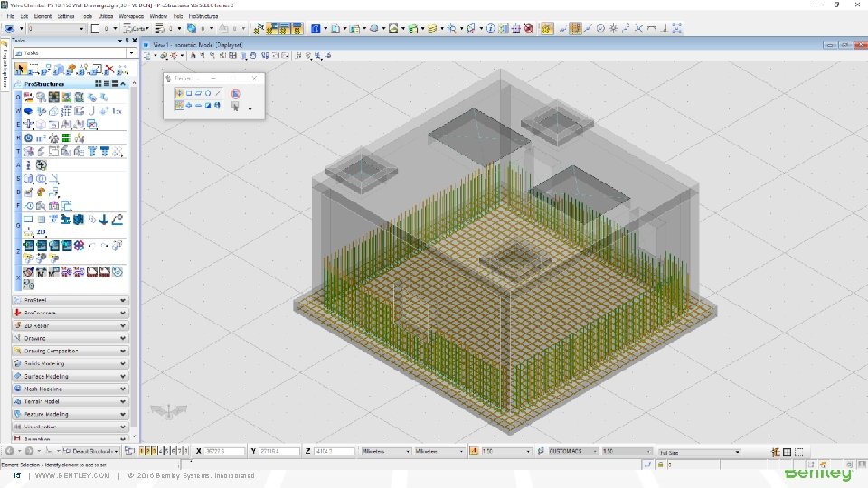Expand the Solids Modeling task group
This screenshot has height=488, width=868.
tap(71, 363)
